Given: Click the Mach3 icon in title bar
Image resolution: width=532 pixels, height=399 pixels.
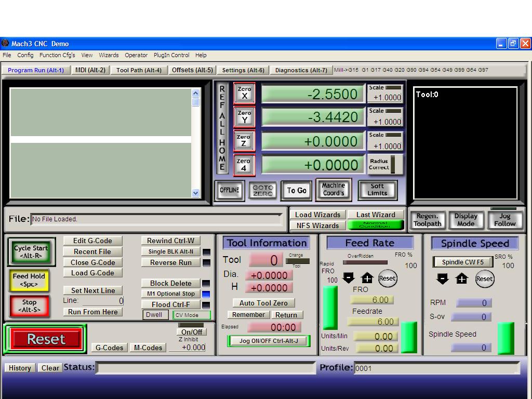Looking at the screenshot, I should pos(5,44).
